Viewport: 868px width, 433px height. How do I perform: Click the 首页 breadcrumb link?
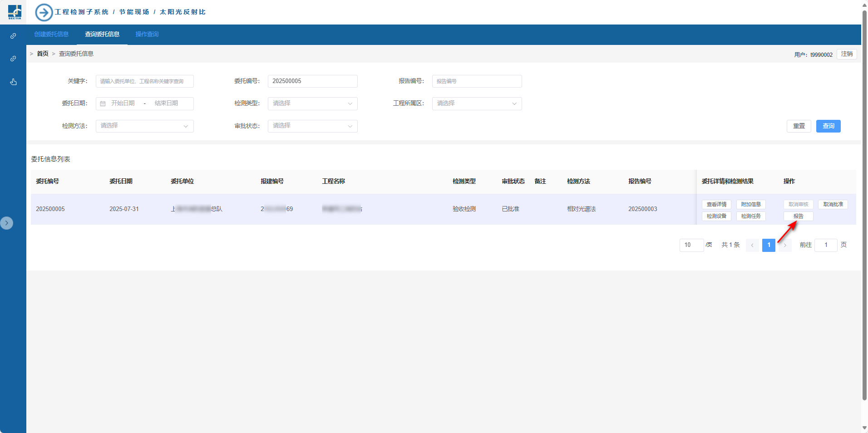tap(43, 54)
